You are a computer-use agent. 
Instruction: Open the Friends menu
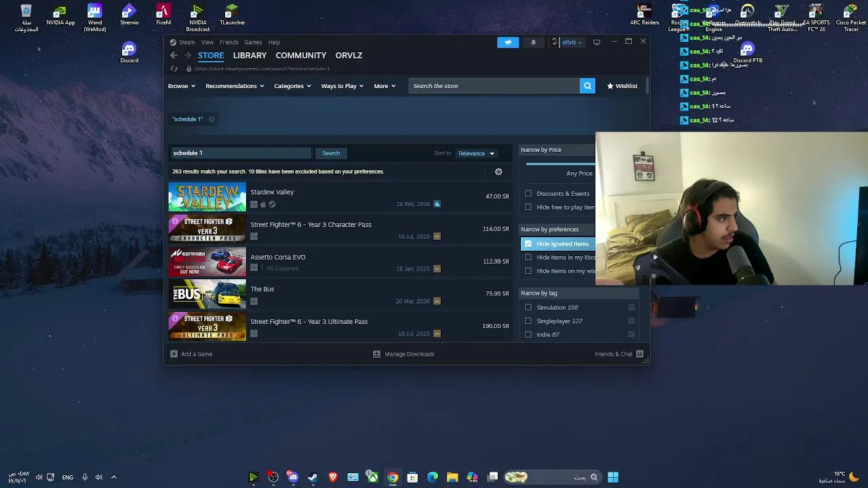pyautogui.click(x=229, y=42)
